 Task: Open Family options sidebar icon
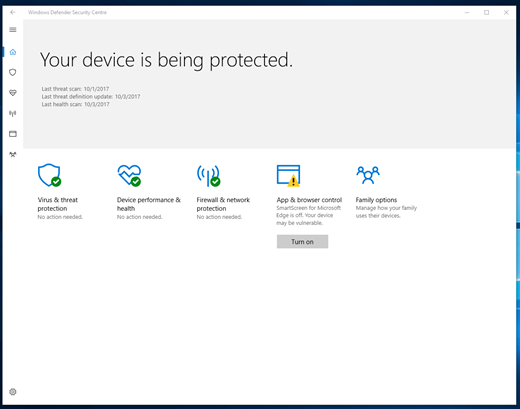pyautogui.click(x=13, y=155)
